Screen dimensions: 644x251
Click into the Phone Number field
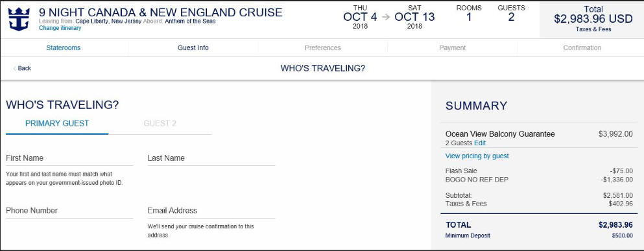point(69,211)
